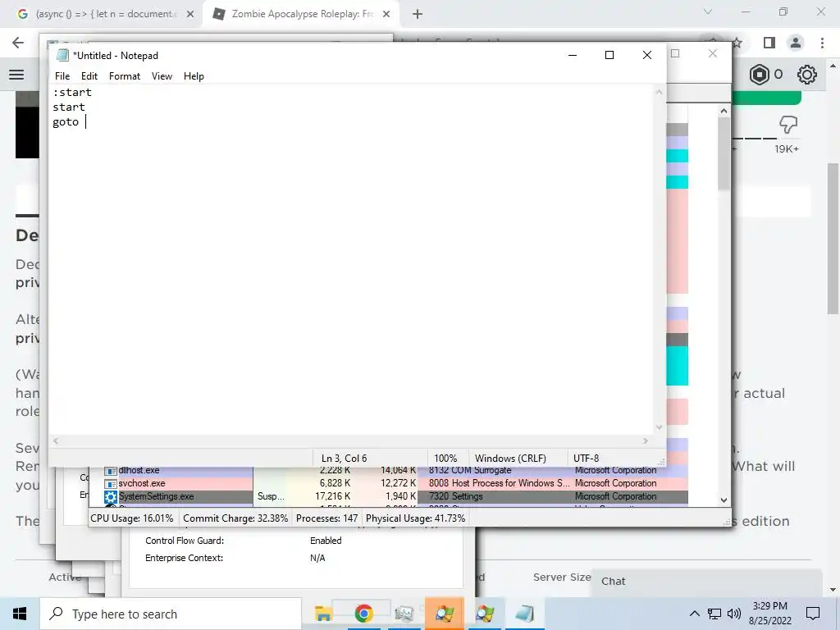This screenshot has width=840, height=630.
Task: Open the View menu in Notepad
Action: click(x=162, y=76)
